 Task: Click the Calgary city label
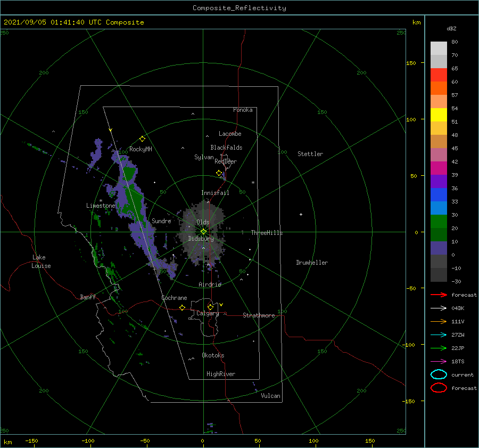coord(208,313)
